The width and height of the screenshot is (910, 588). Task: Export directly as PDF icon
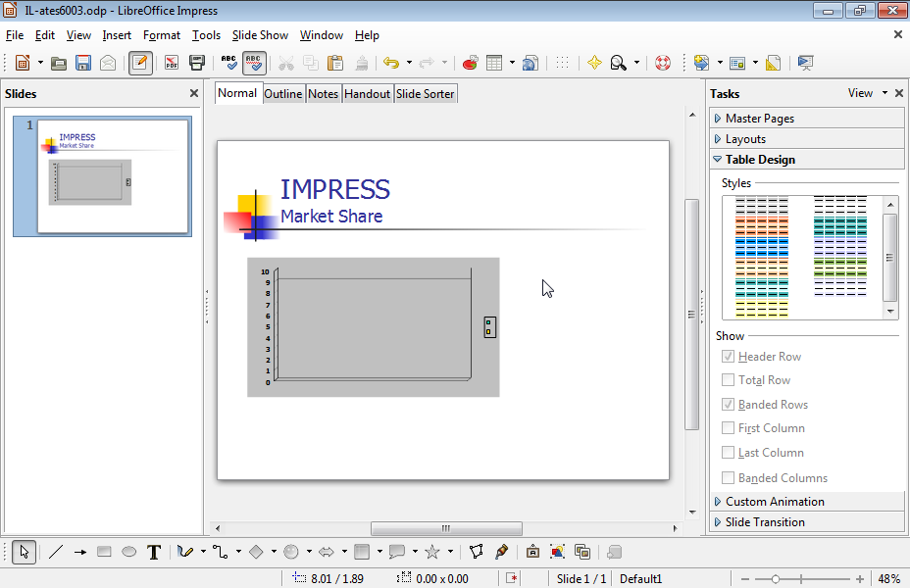[172, 63]
